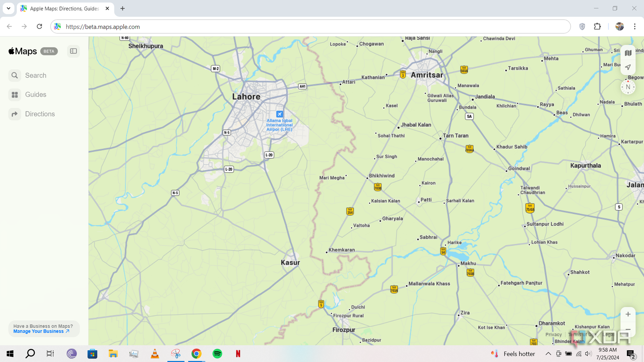Open the Chrome three-dot menu

(635, 27)
